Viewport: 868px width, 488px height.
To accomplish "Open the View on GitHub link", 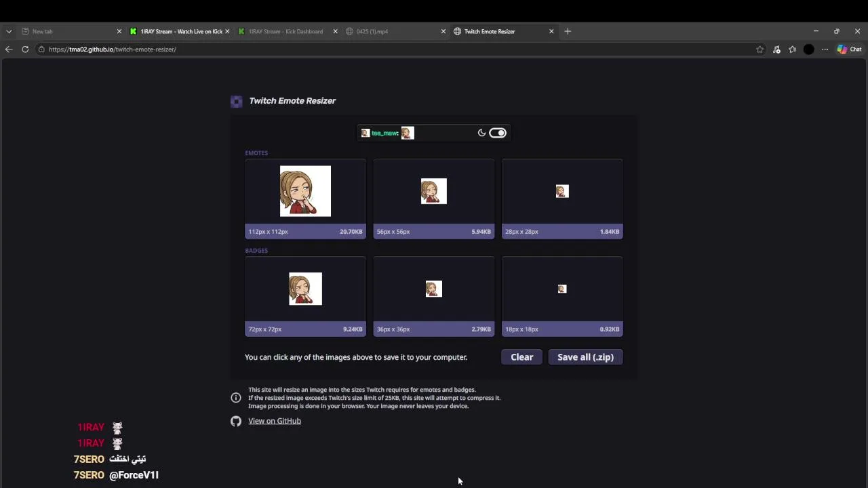I will coord(275,421).
